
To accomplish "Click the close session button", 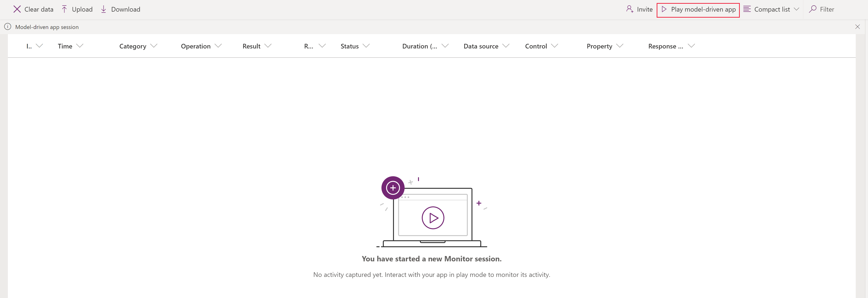I will click(x=858, y=27).
